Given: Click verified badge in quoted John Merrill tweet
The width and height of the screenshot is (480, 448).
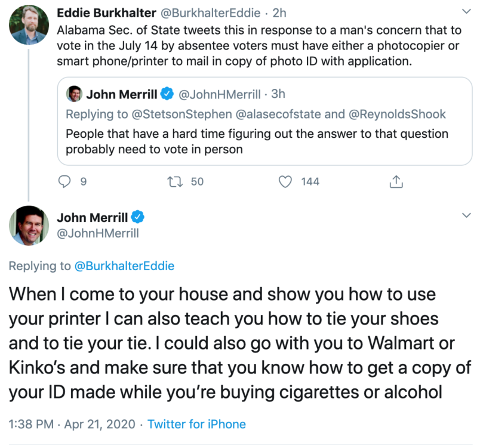Looking at the screenshot, I should click(x=167, y=94).
